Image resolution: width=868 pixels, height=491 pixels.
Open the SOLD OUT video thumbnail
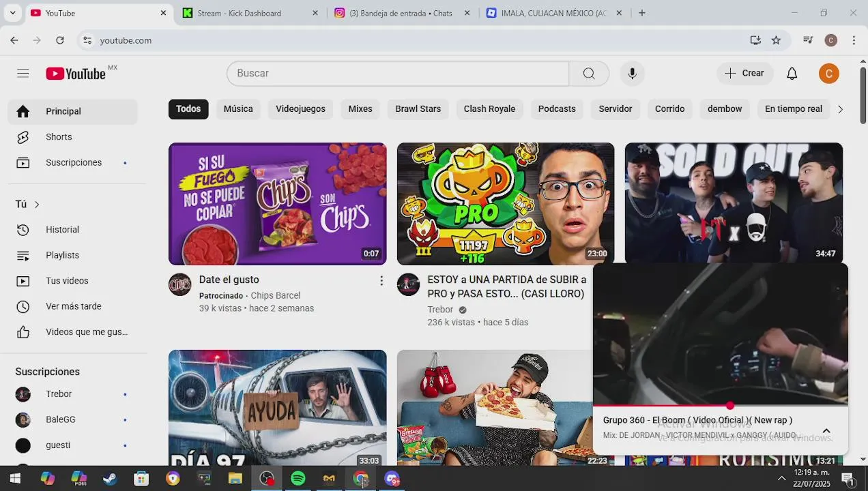point(734,203)
